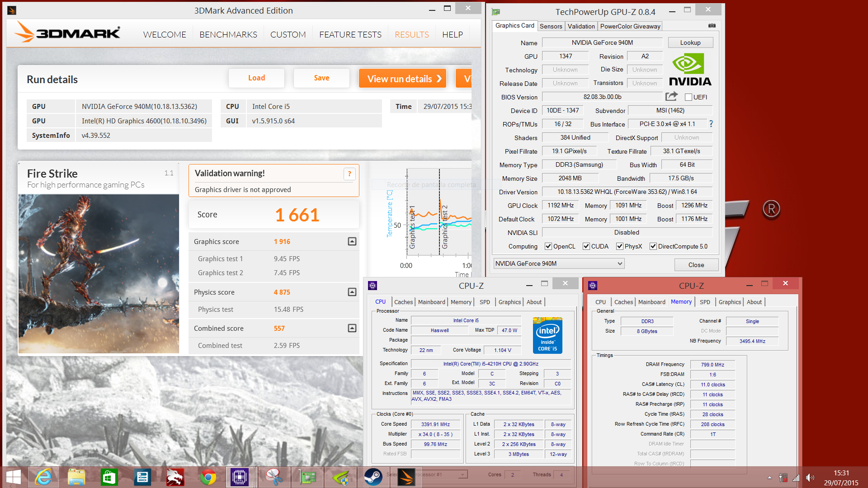Click the Close button in GPU-Z
The width and height of the screenshot is (868, 488).
pos(696,265)
